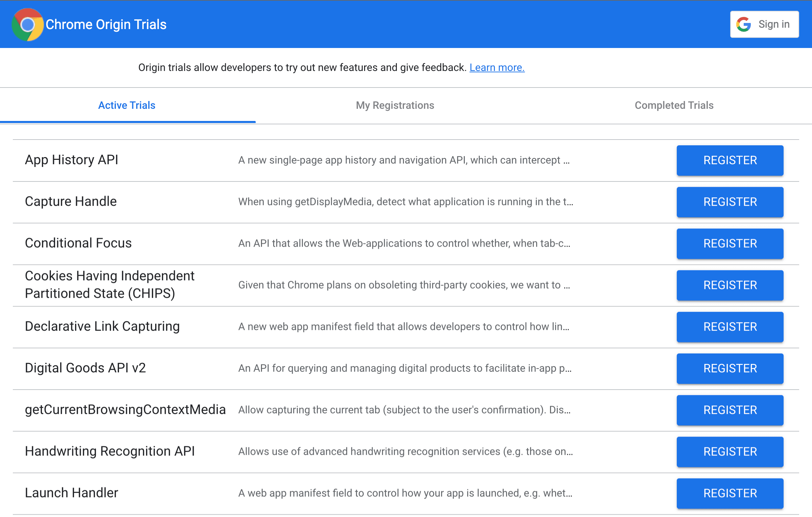Register for Capture Handle trial
This screenshot has width=812, height=517.
tap(730, 202)
